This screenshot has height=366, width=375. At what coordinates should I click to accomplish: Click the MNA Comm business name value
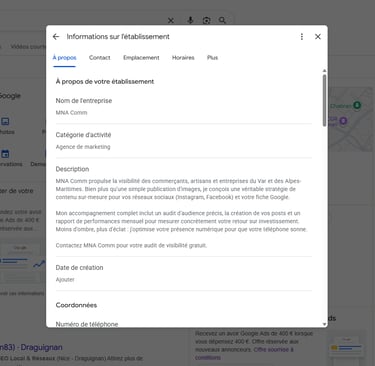coord(71,113)
